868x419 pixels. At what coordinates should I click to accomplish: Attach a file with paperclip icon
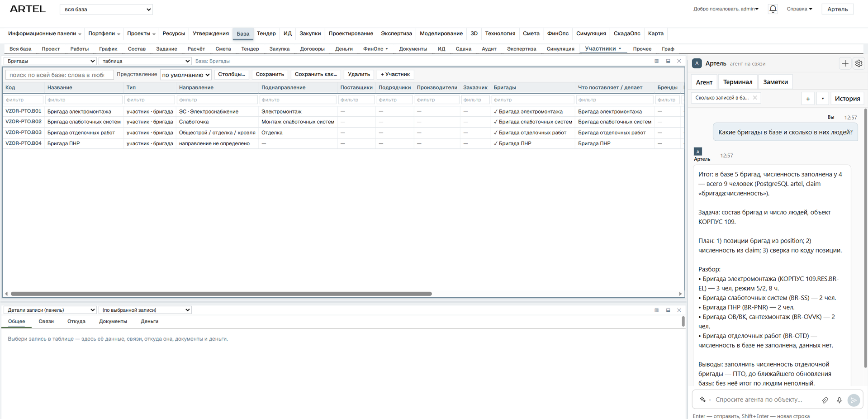pyautogui.click(x=825, y=400)
